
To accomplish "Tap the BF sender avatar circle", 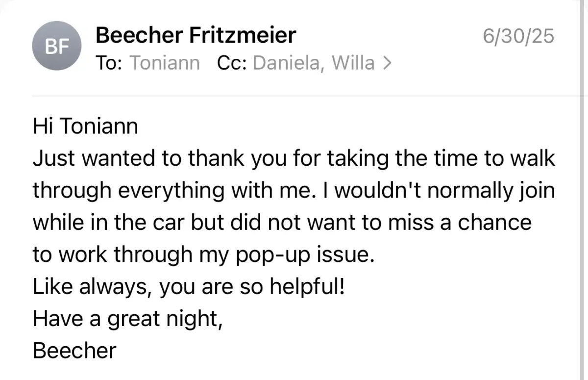I will pyautogui.click(x=56, y=47).
